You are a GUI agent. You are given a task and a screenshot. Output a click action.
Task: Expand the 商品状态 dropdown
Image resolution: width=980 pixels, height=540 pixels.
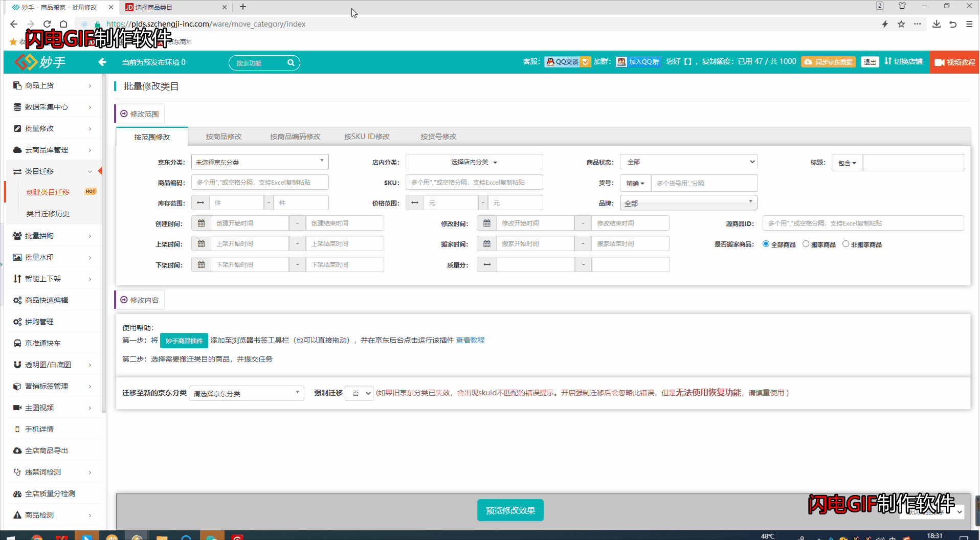point(688,162)
